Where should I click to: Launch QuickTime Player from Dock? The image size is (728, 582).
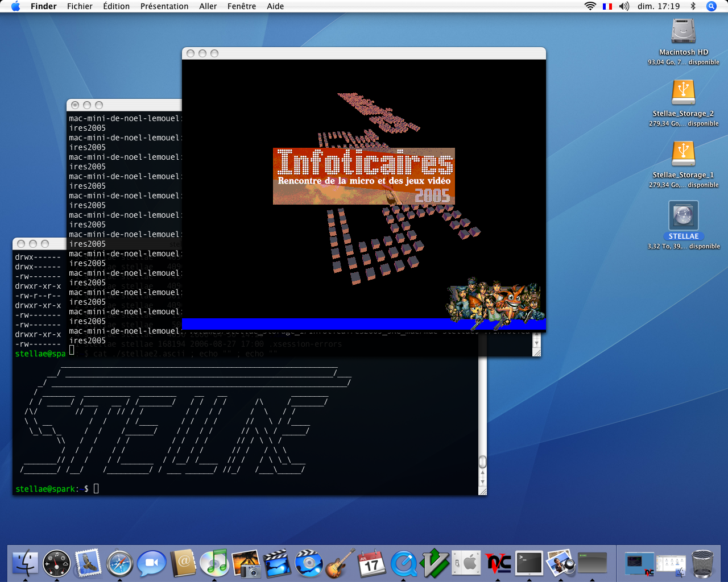pos(403,564)
